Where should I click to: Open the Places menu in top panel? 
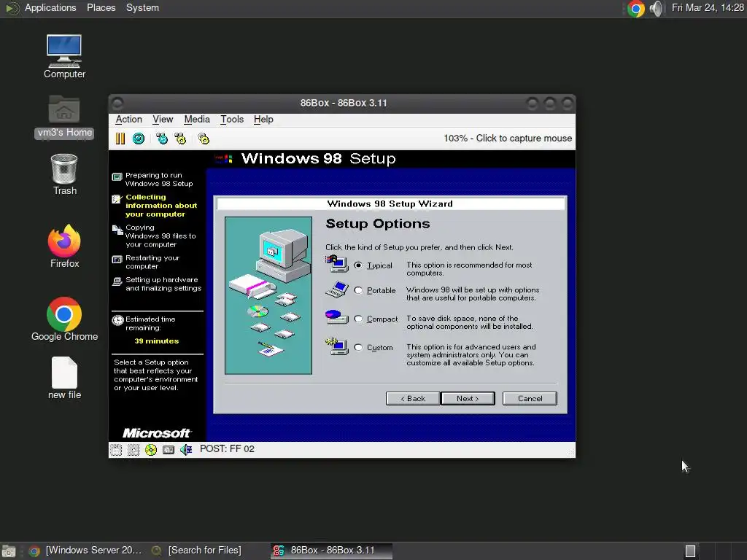101,7
